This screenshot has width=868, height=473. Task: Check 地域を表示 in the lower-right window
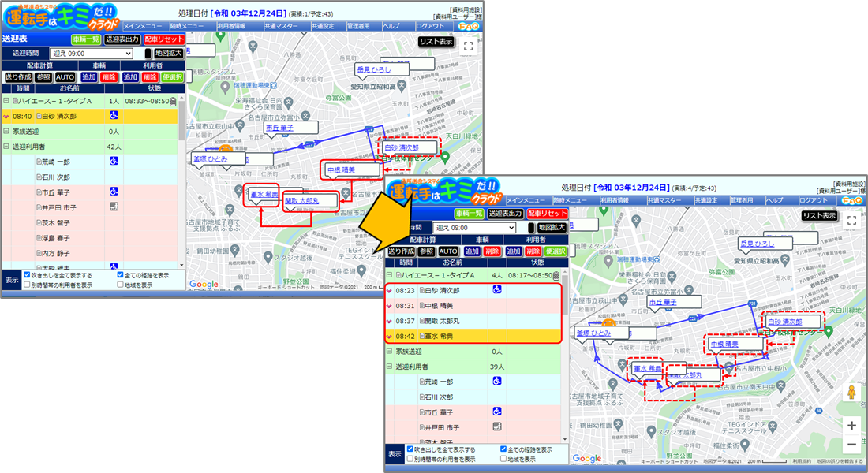[503, 459]
